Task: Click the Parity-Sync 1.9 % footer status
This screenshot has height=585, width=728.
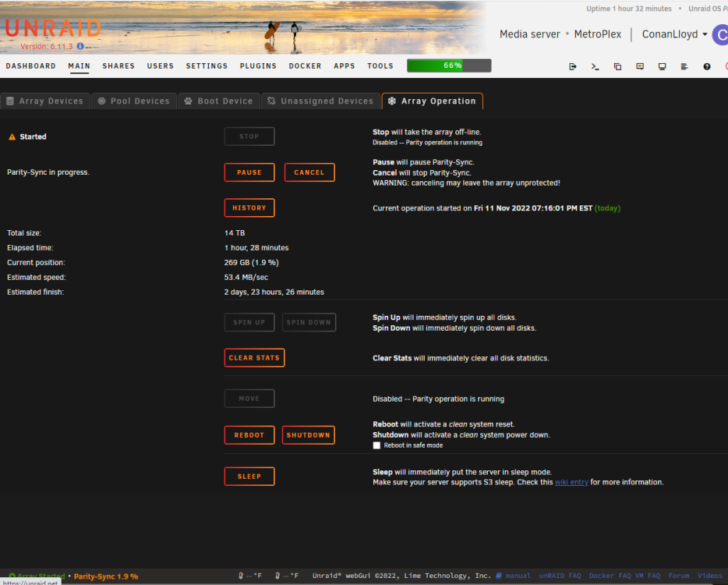Action: click(106, 576)
